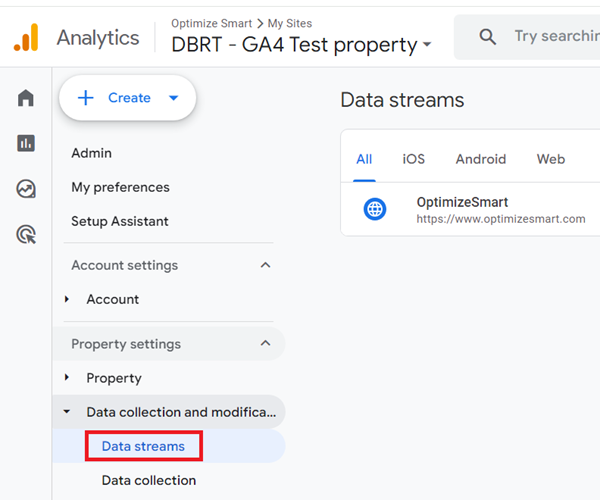Image resolution: width=600 pixels, height=500 pixels.
Task: Collapse the Property settings section
Action: click(266, 343)
